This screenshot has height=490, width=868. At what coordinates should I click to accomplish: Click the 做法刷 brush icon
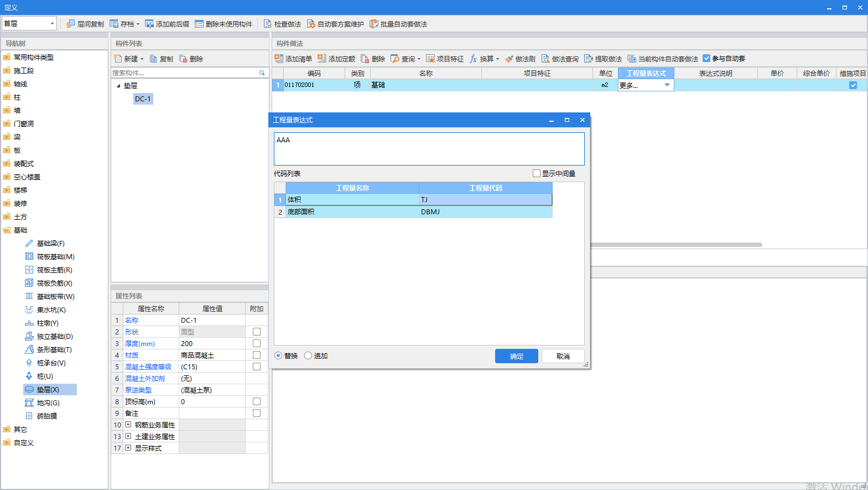coord(509,59)
